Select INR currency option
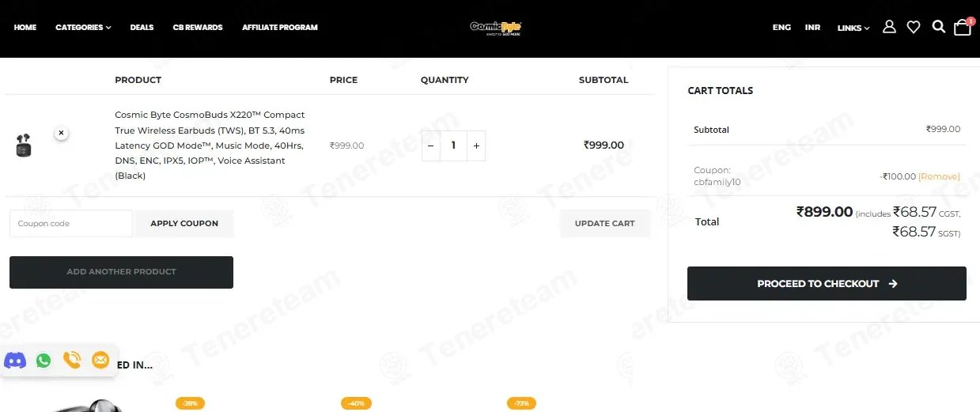Viewport: 980px width, 412px height. tap(812, 28)
